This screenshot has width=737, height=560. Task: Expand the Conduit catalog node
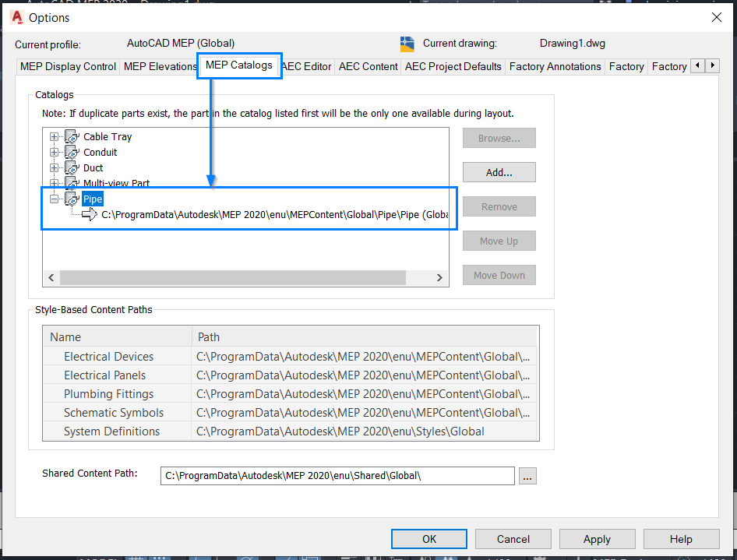[x=54, y=152]
